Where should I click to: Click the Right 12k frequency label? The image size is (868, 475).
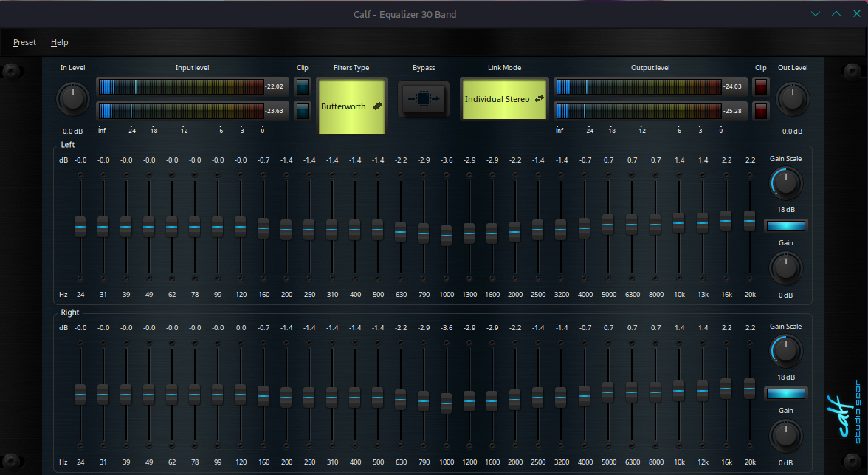pyautogui.click(x=703, y=462)
